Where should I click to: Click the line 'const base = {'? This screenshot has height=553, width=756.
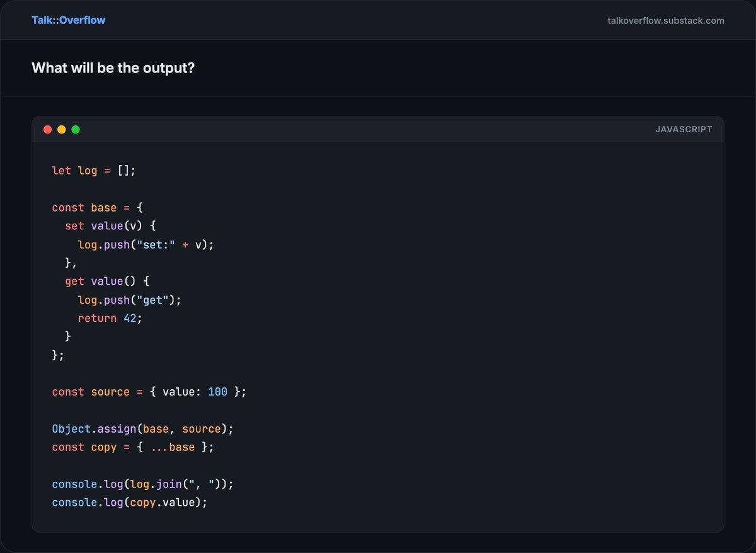[x=97, y=208]
